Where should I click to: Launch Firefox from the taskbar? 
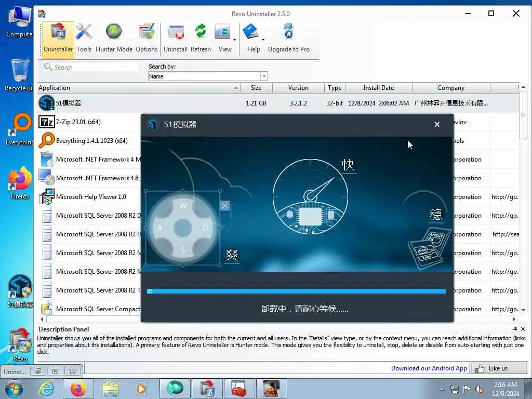pyautogui.click(x=78, y=389)
